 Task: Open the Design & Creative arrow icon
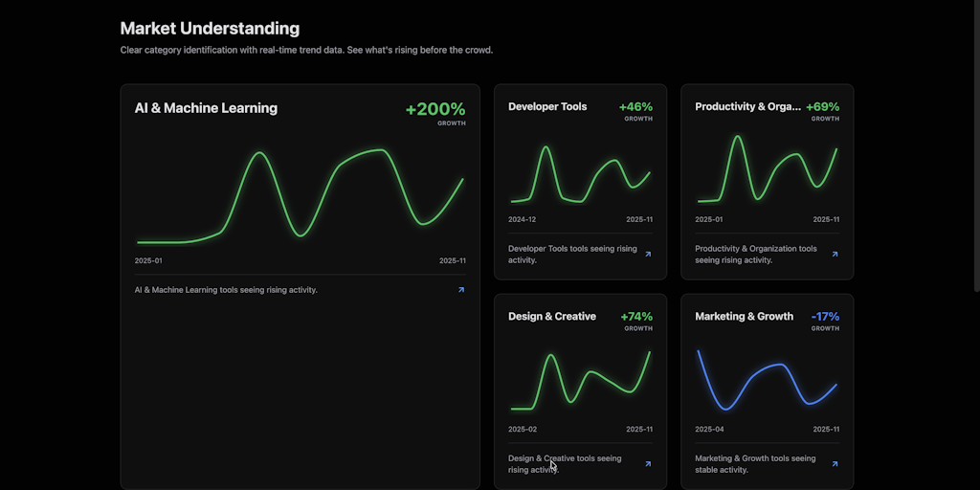[x=648, y=464]
